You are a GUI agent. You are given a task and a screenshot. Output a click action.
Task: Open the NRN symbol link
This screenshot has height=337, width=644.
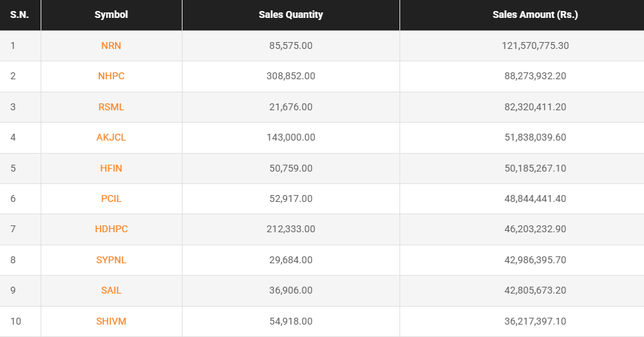point(111,45)
